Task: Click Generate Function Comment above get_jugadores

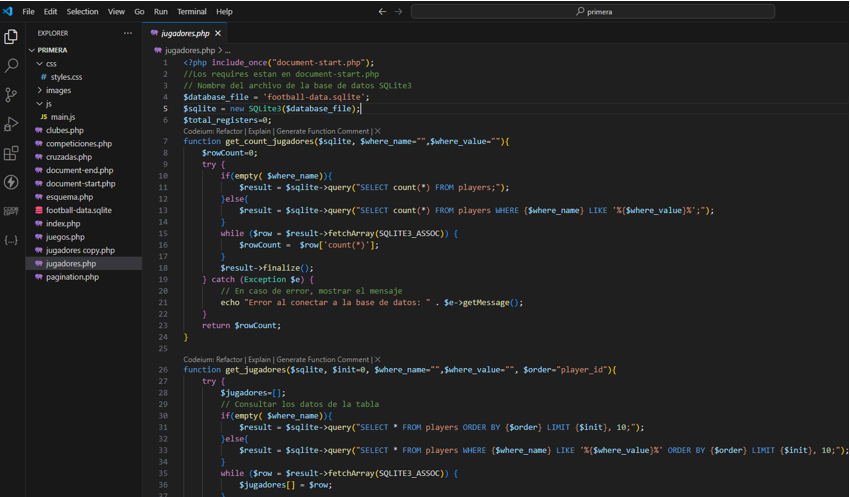Action: pyautogui.click(x=322, y=359)
